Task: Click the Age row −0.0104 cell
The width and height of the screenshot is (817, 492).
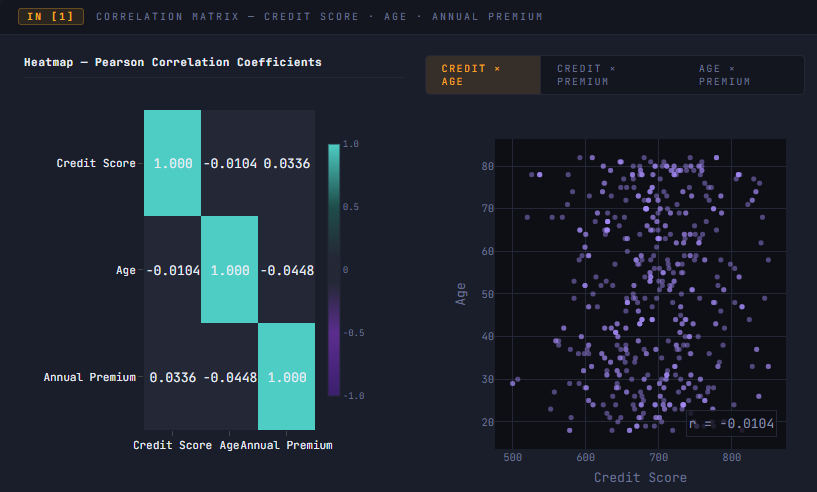Action: tap(172, 269)
